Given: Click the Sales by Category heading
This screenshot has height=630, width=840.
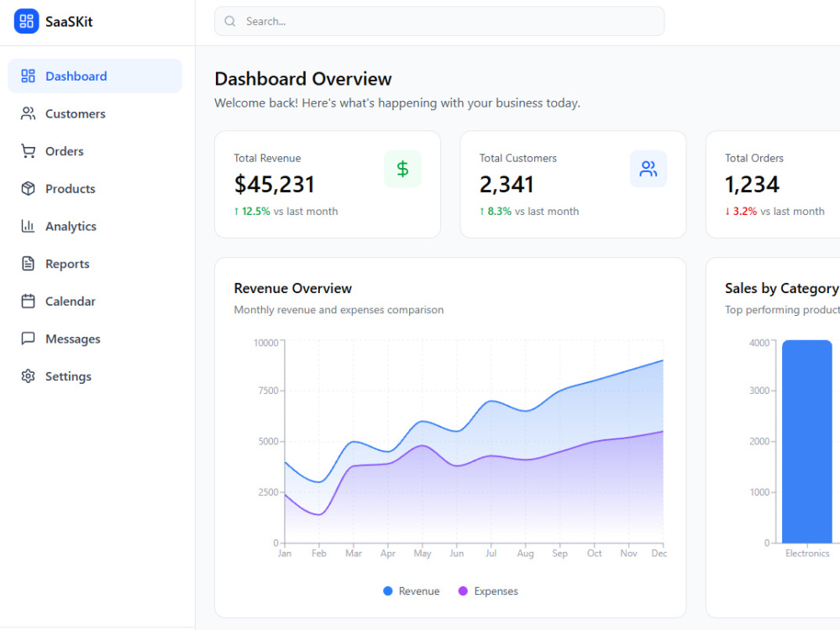Looking at the screenshot, I should pyautogui.click(x=781, y=288).
